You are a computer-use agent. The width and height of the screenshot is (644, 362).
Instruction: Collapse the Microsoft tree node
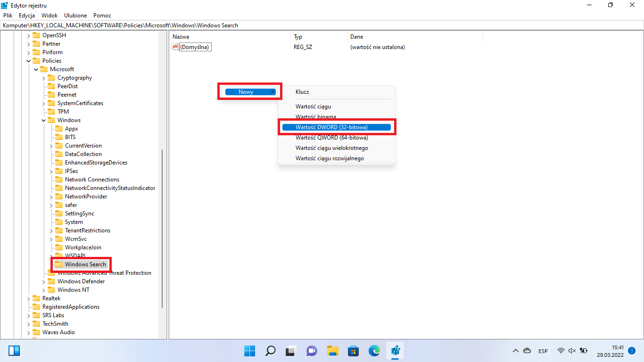[x=36, y=69]
